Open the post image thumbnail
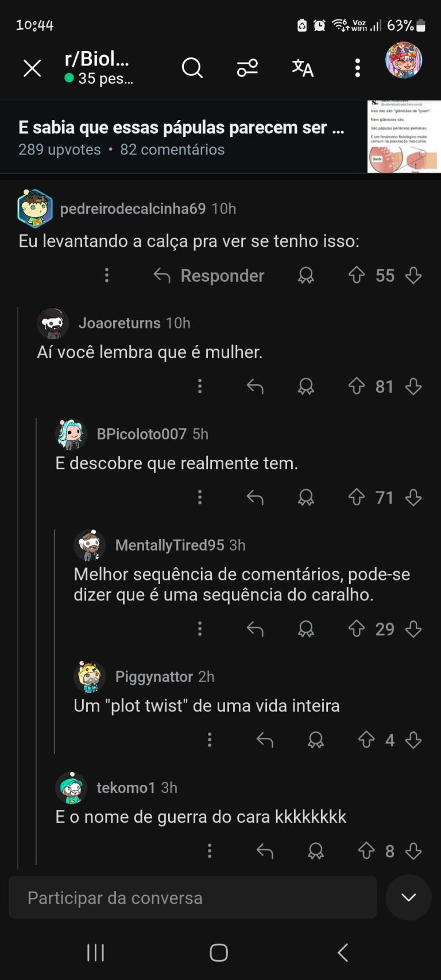The height and width of the screenshot is (980, 441). [x=404, y=137]
